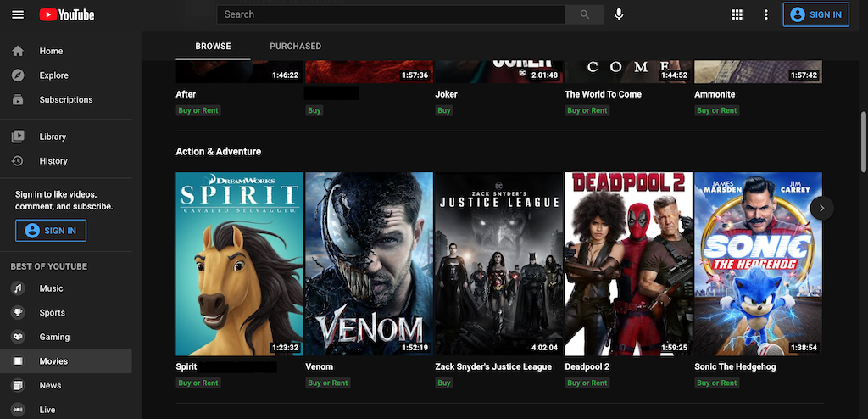The height and width of the screenshot is (419, 868).
Task: Click the page vertical scrollbar
Action: [864, 142]
